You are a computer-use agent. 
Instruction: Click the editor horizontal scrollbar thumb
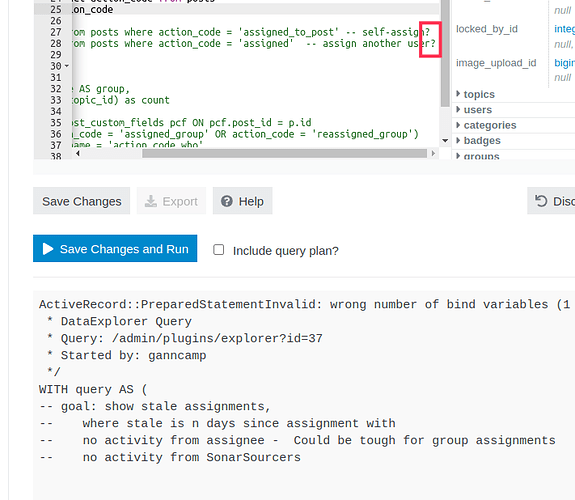point(285,154)
